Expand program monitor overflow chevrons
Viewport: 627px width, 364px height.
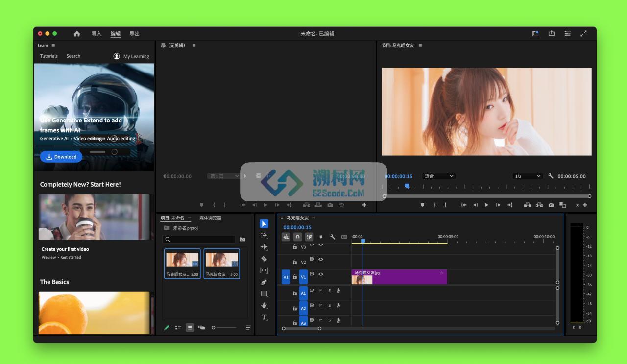coord(578,205)
